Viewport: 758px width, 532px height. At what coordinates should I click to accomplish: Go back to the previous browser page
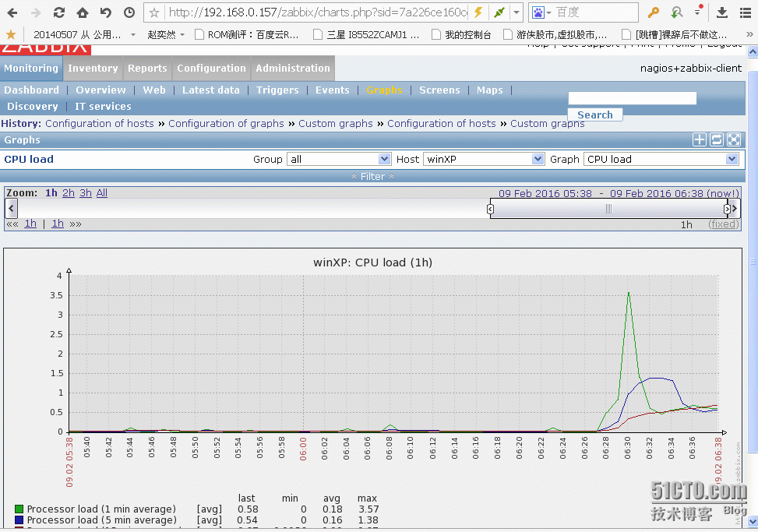(x=12, y=12)
